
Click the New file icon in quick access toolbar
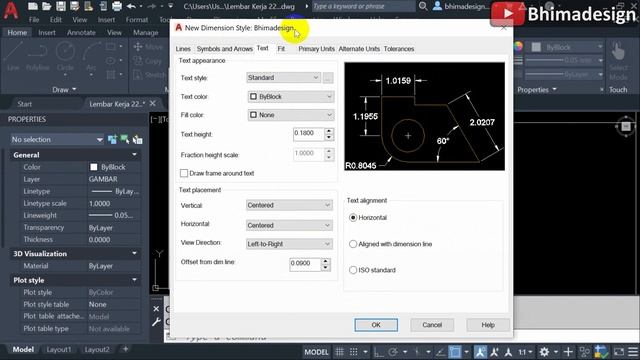tap(33, 6)
